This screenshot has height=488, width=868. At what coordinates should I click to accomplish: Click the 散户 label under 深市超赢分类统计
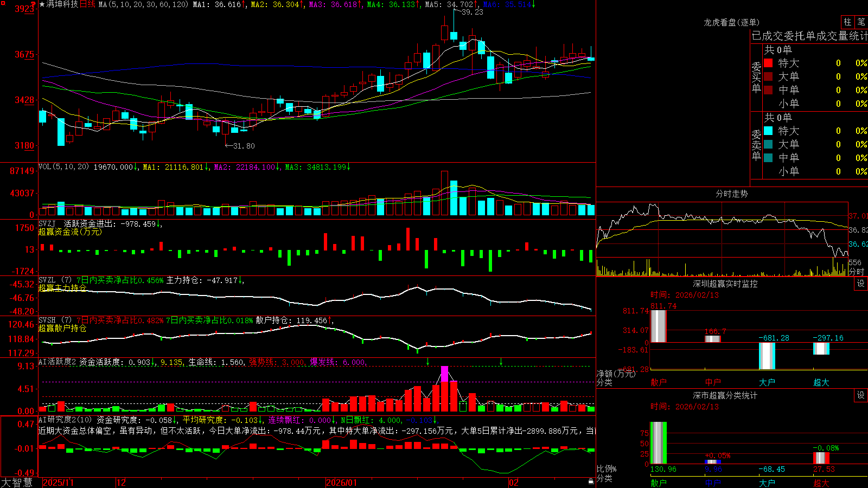(658, 483)
